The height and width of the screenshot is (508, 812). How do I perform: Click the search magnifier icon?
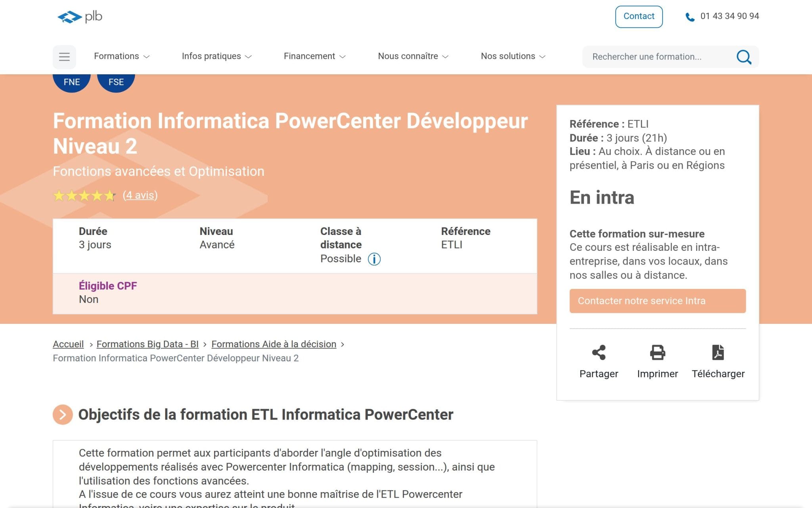point(744,57)
